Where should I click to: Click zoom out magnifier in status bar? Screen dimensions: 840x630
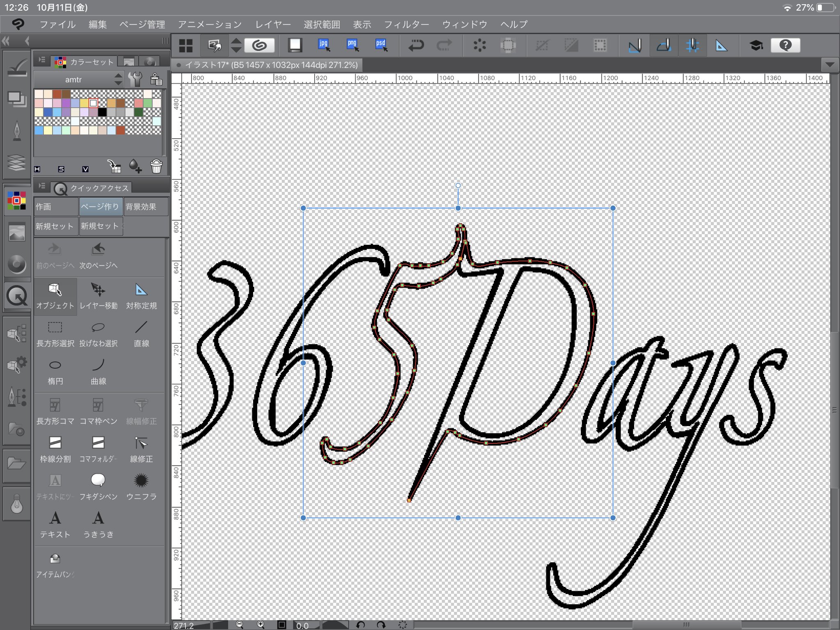240,624
